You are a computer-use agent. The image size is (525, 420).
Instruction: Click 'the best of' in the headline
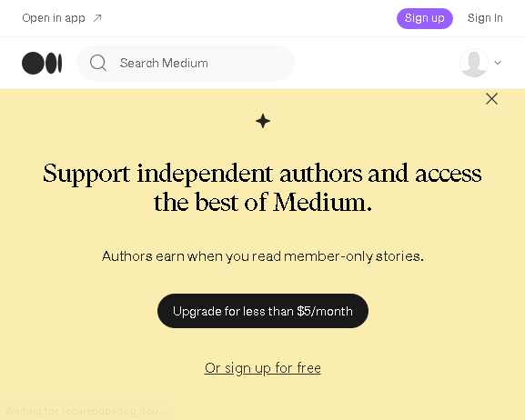(210, 202)
